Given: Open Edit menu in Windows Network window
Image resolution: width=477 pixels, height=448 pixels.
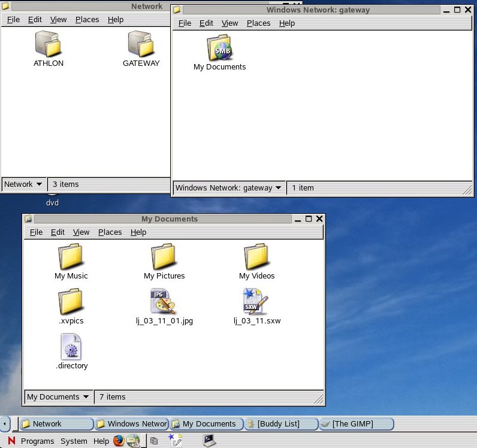Looking at the screenshot, I should pyautogui.click(x=206, y=23).
